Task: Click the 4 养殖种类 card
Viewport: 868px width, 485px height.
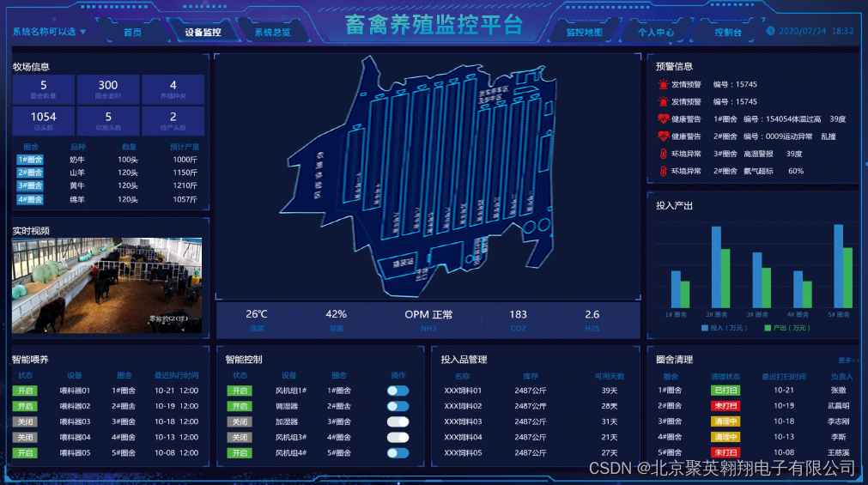Action: [173, 89]
